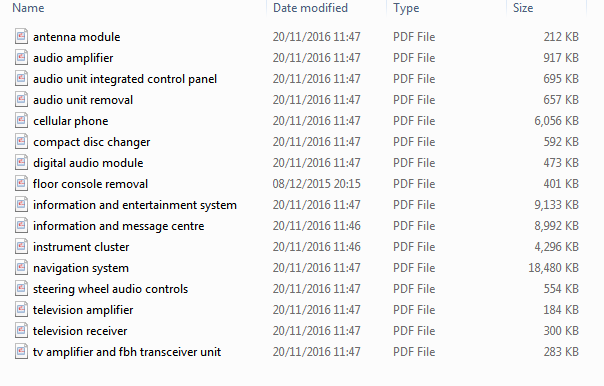Click the audio amplifier file icon
The height and width of the screenshot is (386, 604).
(21, 57)
